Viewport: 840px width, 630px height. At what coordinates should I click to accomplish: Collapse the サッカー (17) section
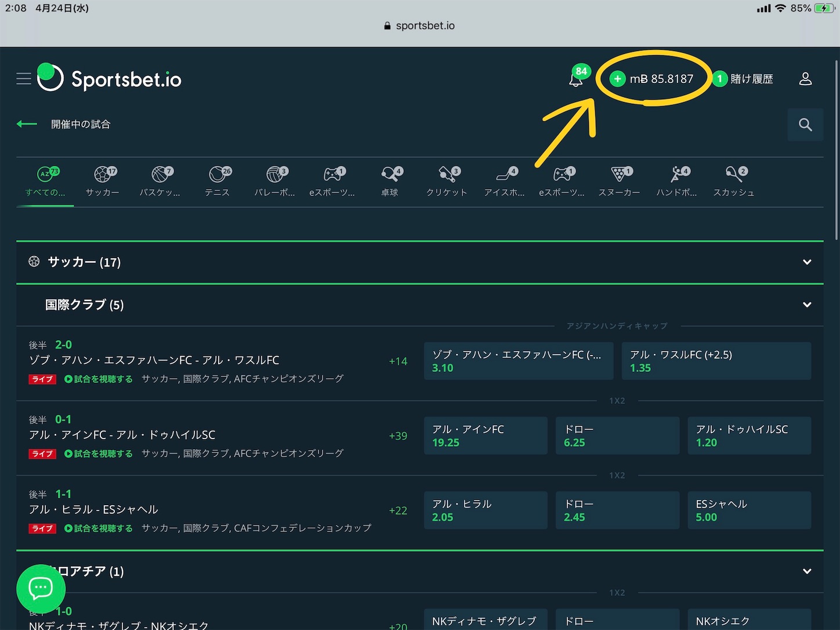pos(807,262)
